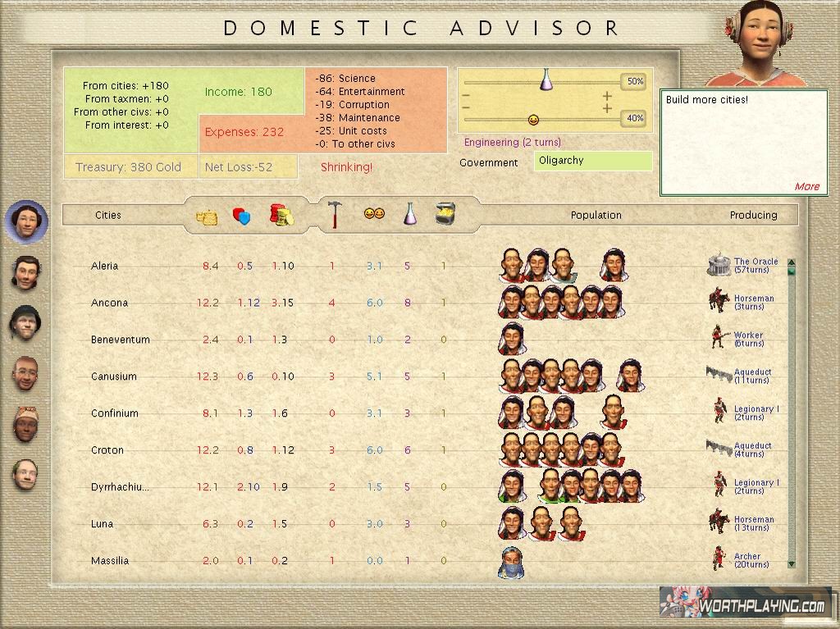This screenshot has height=629, width=840.
Task: Click the treasure chest column icon
Action: (x=445, y=215)
